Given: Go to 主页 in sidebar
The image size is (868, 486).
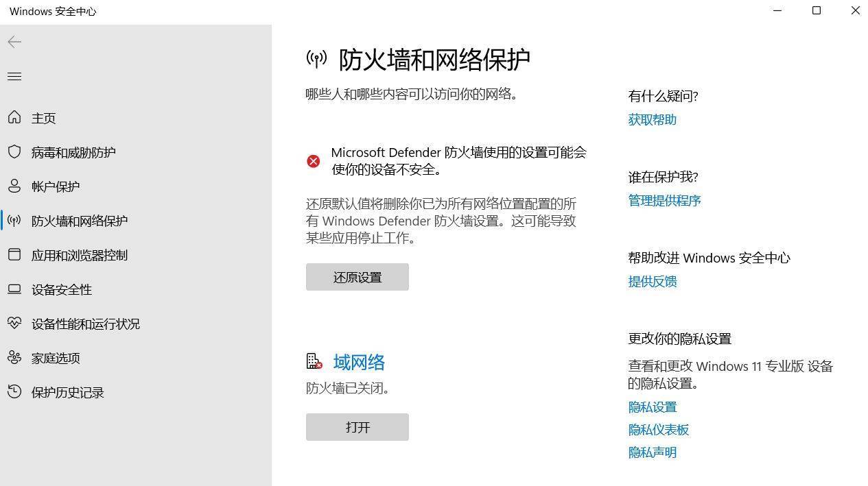Looking at the screenshot, I should click(x=43, y=118).
